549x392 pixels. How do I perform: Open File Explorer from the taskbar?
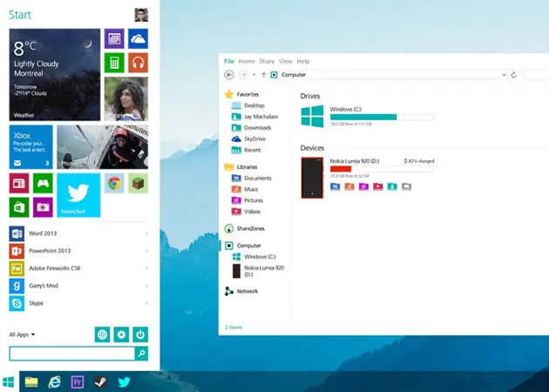[31, 382]
